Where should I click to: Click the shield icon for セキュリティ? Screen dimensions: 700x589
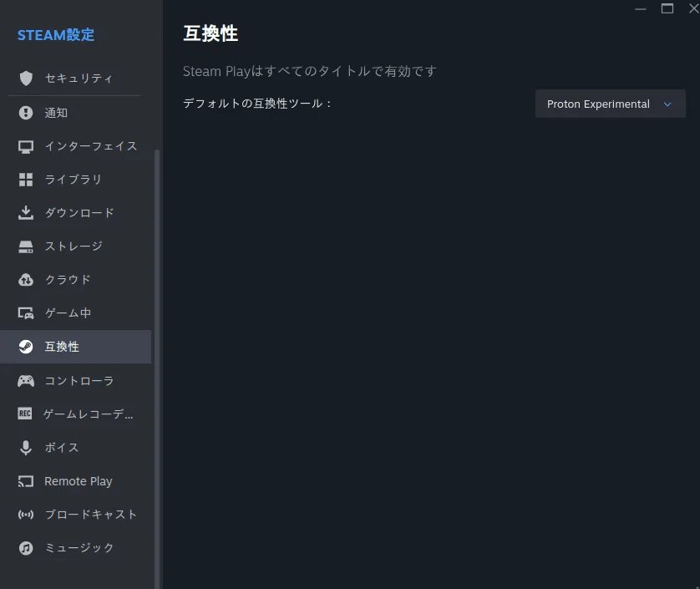click(26, 79)
